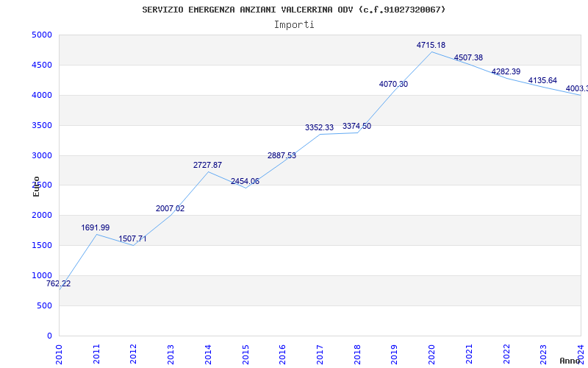
Task: Click the 500 y-axis tick label
Action: [x=45, y=305]
